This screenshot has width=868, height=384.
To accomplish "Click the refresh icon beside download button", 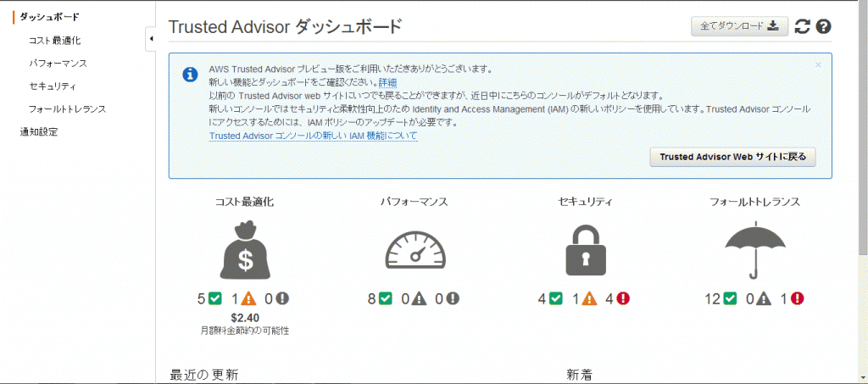I will [802, 26].
